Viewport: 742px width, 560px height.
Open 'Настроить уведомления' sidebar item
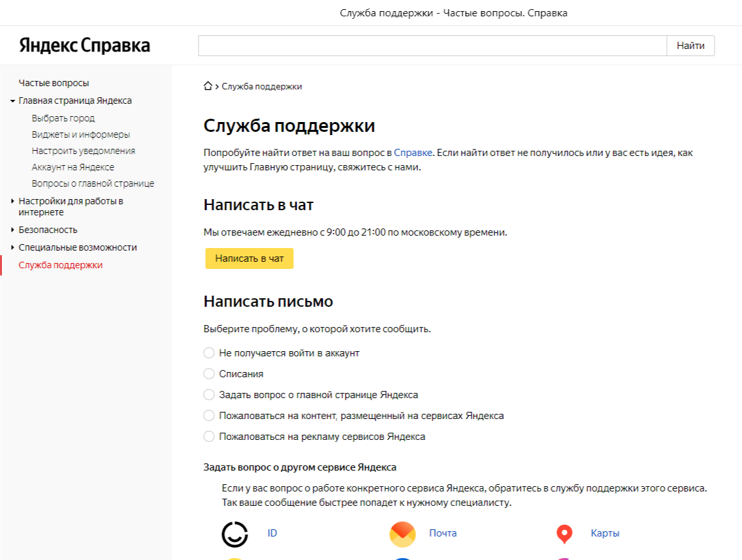point(84,151)
